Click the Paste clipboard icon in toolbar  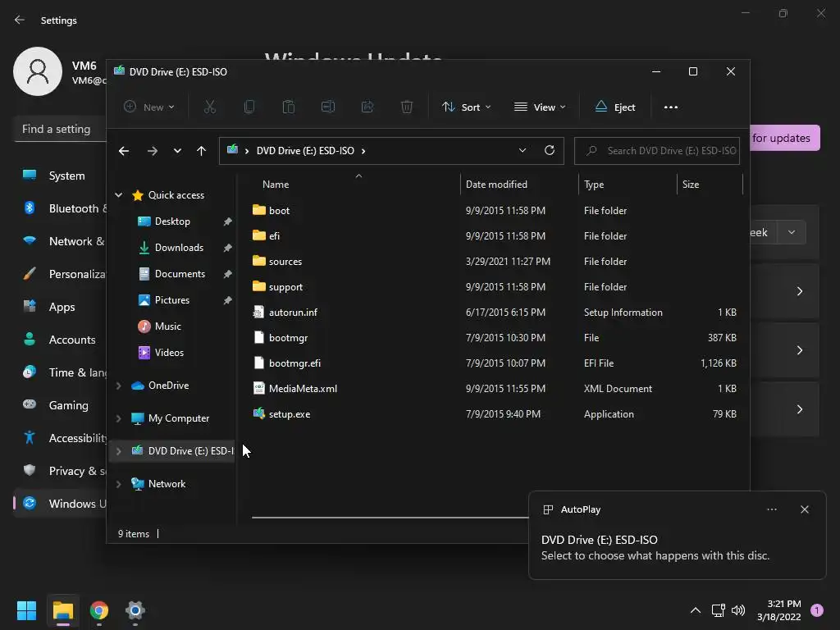[x=288, y=107]
